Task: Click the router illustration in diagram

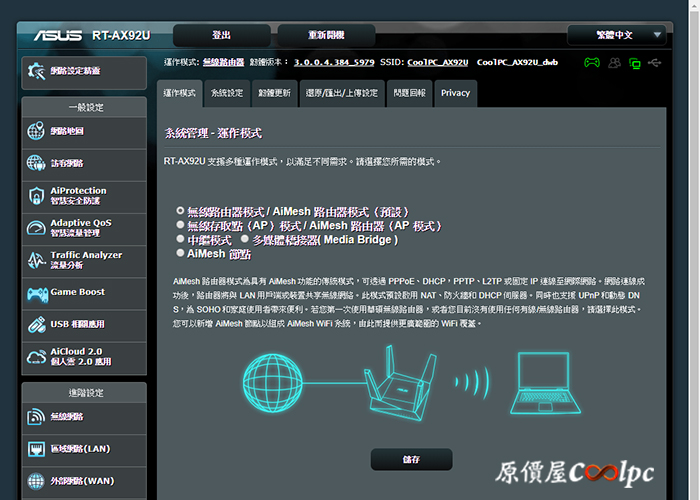Action: pos(400,383)
